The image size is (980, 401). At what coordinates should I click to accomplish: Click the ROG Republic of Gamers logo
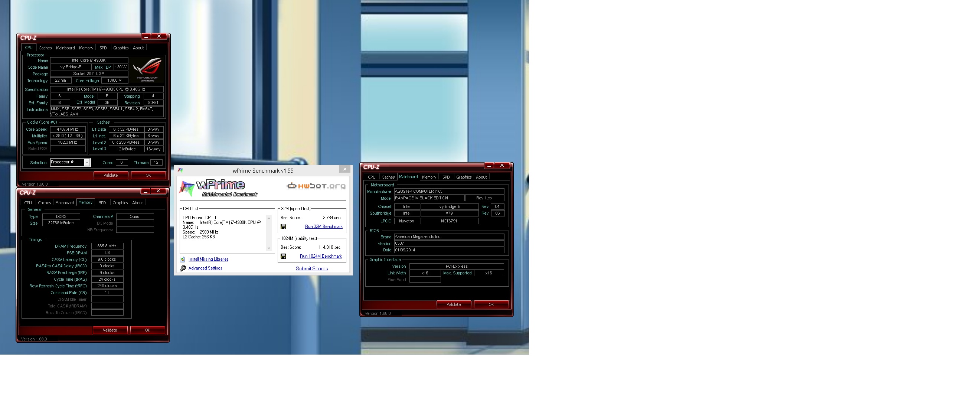coord(147,70)
